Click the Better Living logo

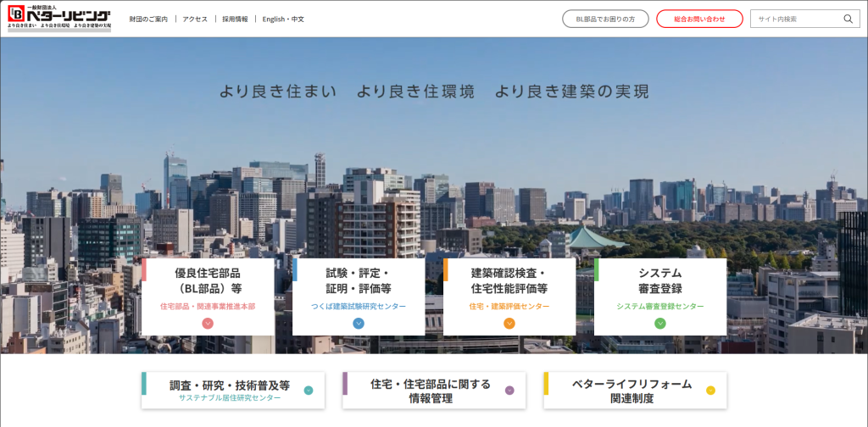[x=59, y=18]
